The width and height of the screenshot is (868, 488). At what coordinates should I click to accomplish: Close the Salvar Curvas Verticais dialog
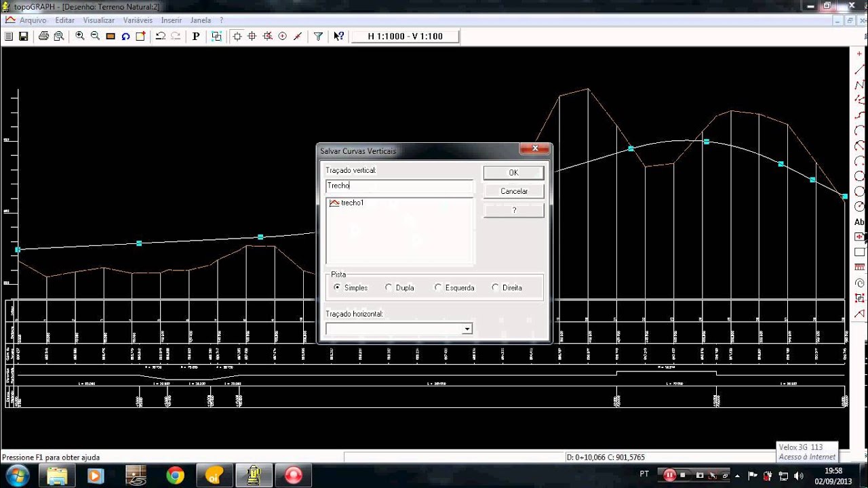click(x=535, y=149)
